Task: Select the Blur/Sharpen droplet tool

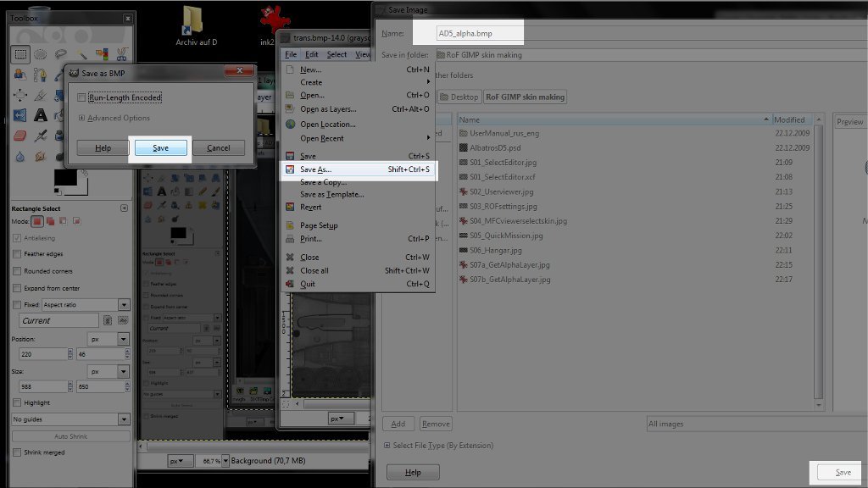Action: click(20, 157)
